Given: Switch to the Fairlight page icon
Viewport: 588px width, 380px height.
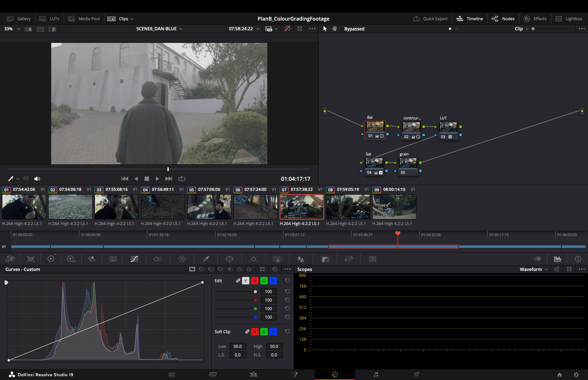Looking at the screenshot, I should [376, 375].
